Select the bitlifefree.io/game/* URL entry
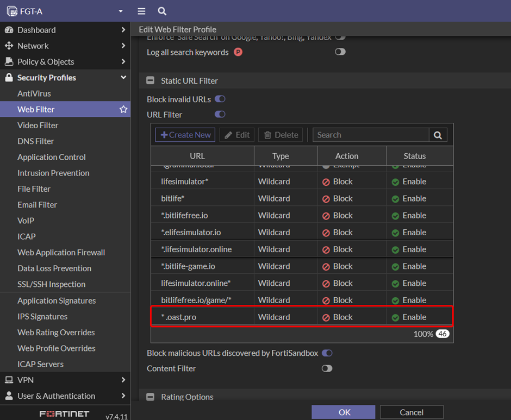Viewport: 511px width, 420px height. pyautogui.click(x=196, y=300)
